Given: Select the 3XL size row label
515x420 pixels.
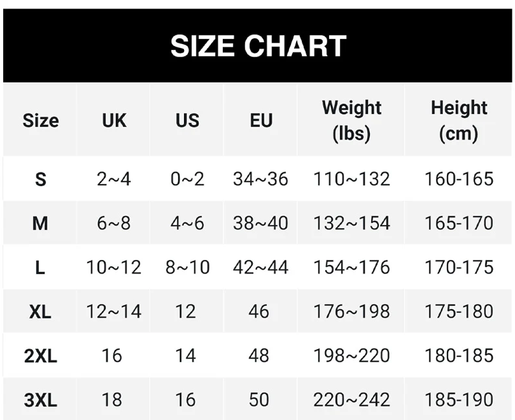Looking at the screenshot, I should pos(40,400).
